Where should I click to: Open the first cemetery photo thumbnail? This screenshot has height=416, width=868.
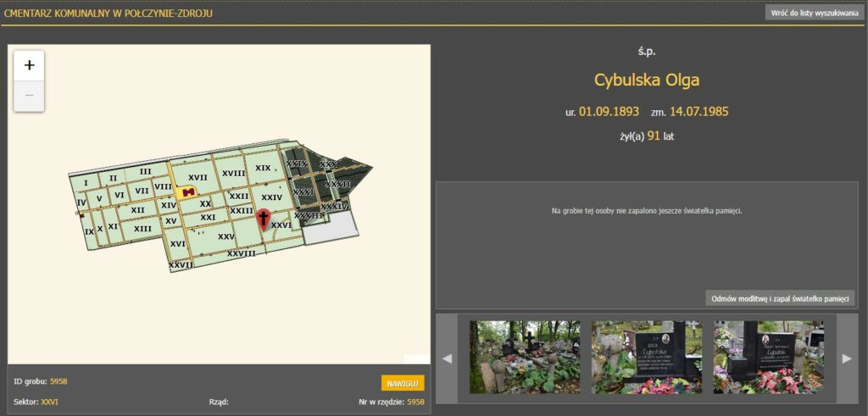tap(525, 357)
